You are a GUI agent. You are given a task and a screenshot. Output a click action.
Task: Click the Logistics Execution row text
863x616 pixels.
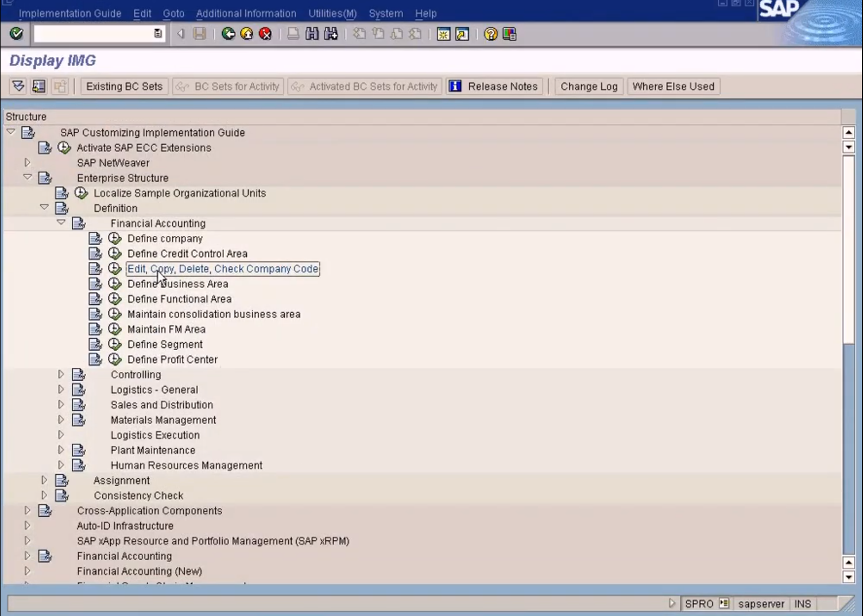[x=155, y=435]
